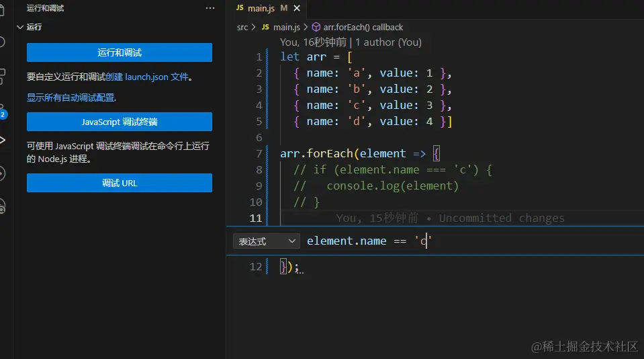This screenshot has width=644, height=359.
Task: Click the src breadcrumb segment
Action: [x=242, y=27]
